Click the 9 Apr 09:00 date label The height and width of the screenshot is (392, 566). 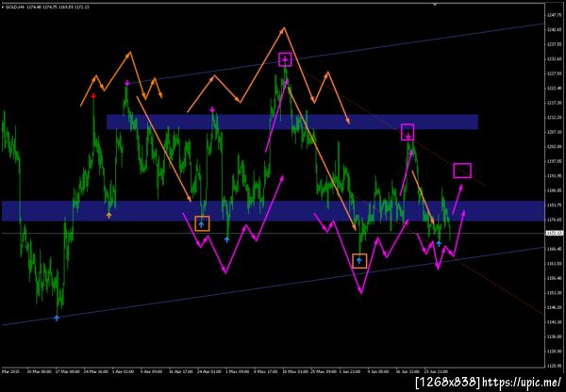(x=151, y=371)
